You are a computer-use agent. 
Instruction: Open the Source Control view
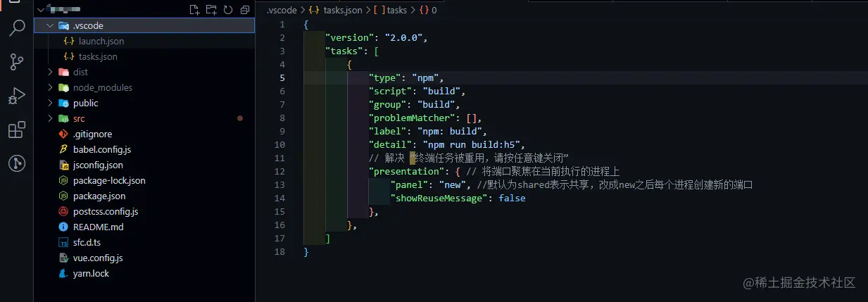(x=17, y=62)
